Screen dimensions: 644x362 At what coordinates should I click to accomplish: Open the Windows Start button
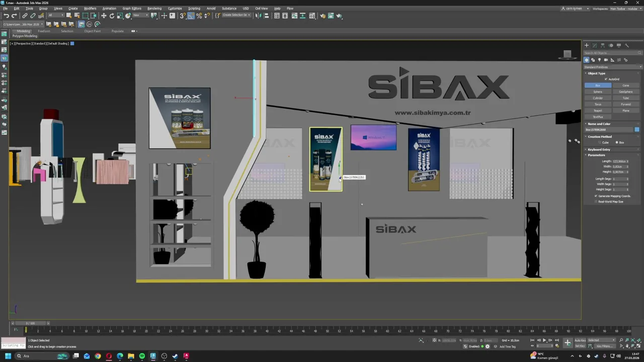pyautogui.click(x=8, y=356)
